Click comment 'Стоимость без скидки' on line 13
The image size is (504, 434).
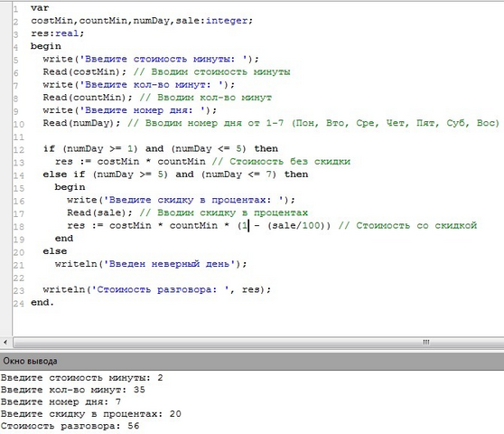pos(290,162)
